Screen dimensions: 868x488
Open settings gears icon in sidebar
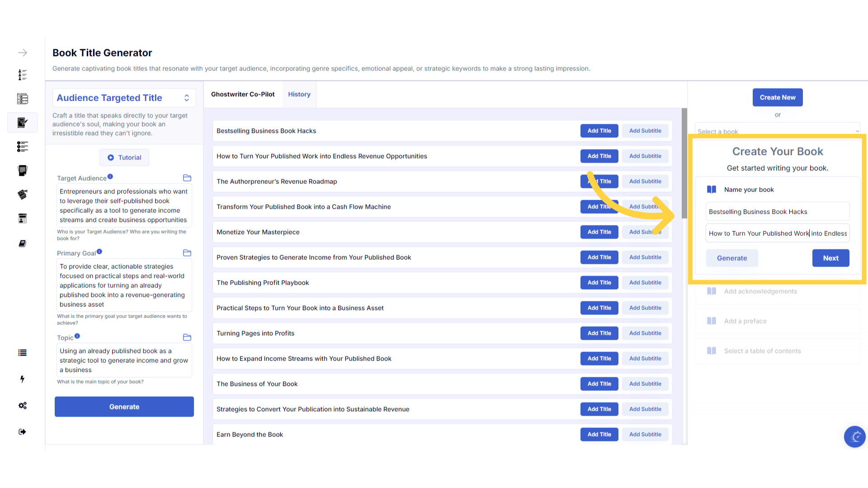23,405
